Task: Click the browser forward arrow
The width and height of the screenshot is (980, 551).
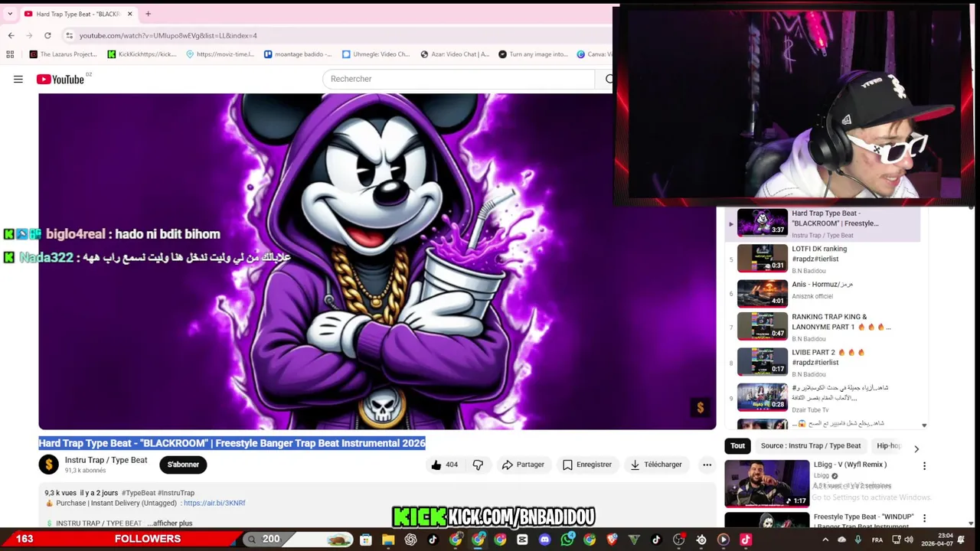Action: point(29,35)
